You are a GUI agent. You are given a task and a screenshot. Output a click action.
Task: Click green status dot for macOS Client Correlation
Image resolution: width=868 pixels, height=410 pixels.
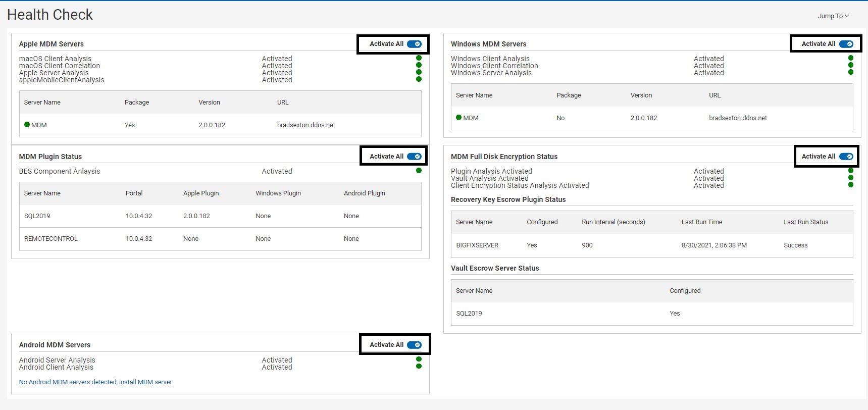[419, 65]
